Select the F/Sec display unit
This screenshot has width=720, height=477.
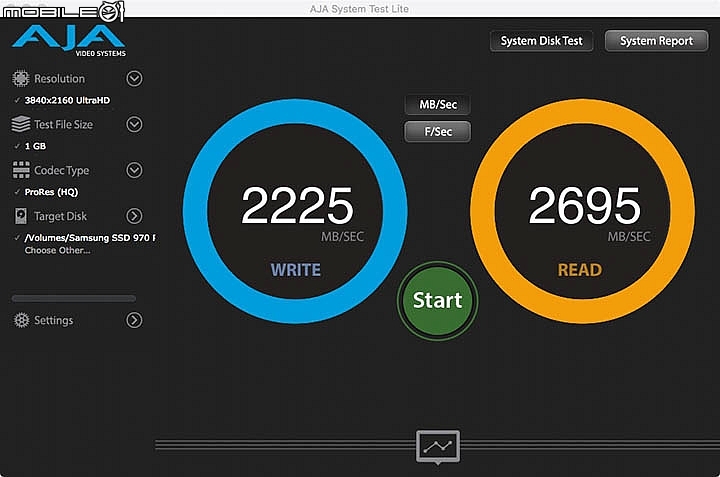point(438,132)
